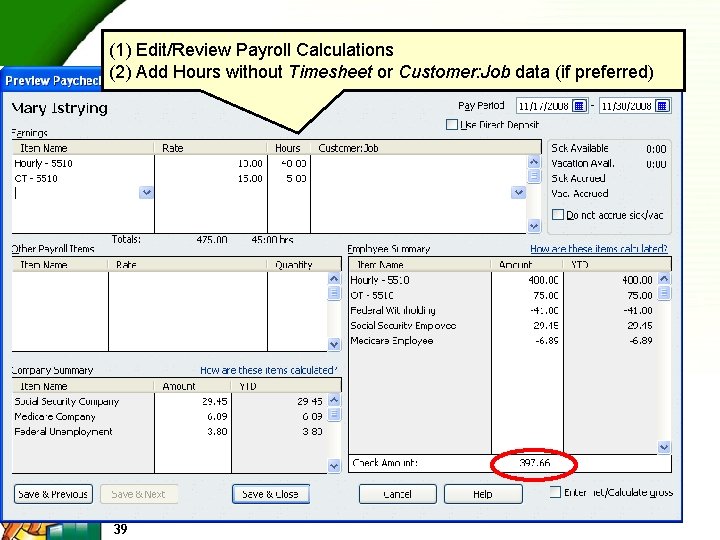Click Earnings table scroll down arrow

click(x=534, y=225)
